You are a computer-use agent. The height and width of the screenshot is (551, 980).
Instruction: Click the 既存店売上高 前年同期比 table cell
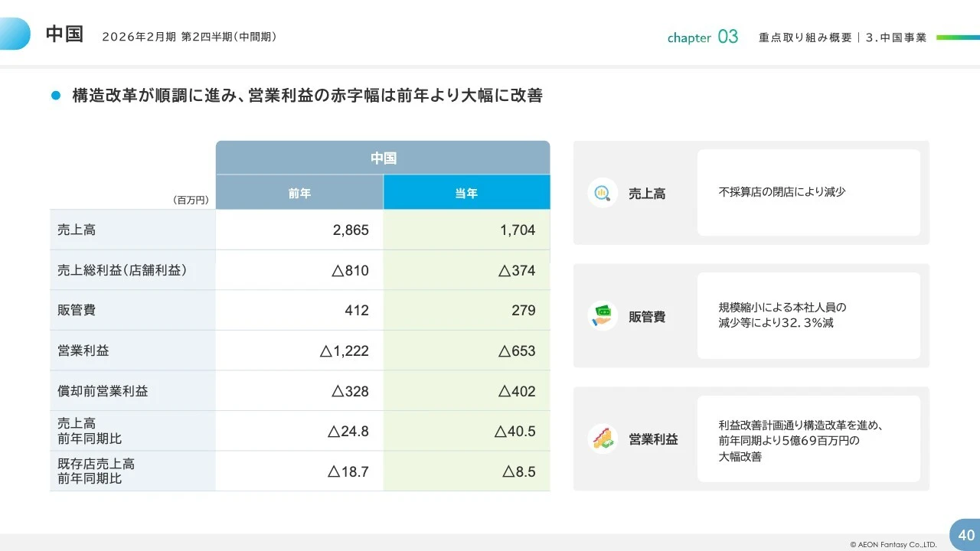click(132, 471)
